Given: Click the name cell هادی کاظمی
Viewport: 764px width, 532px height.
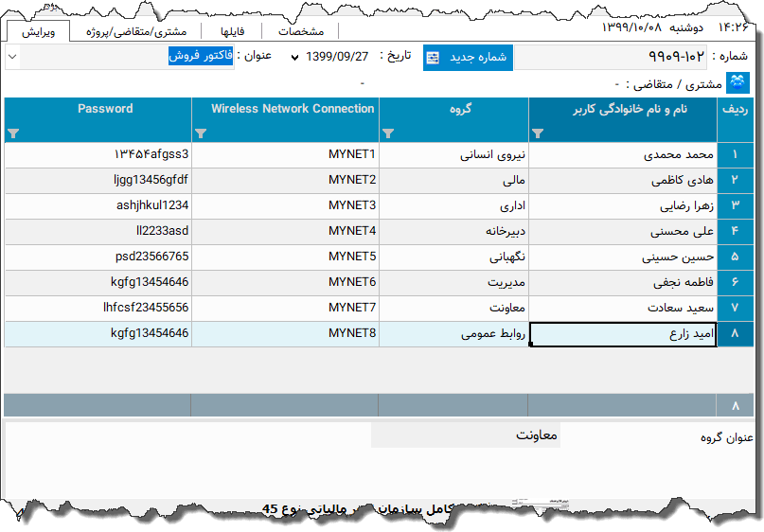Looking at the screenshot, I should click(x=623, y=181).
